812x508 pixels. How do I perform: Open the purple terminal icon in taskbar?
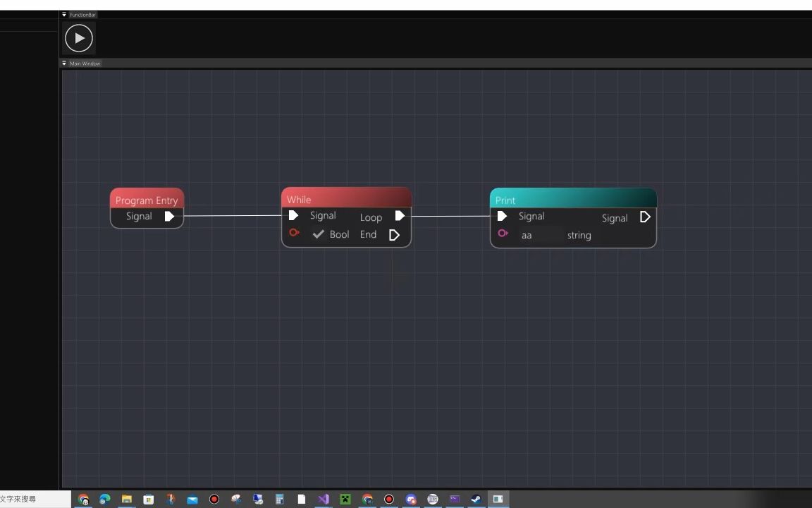pyautogui.click(x=455, y=500)
